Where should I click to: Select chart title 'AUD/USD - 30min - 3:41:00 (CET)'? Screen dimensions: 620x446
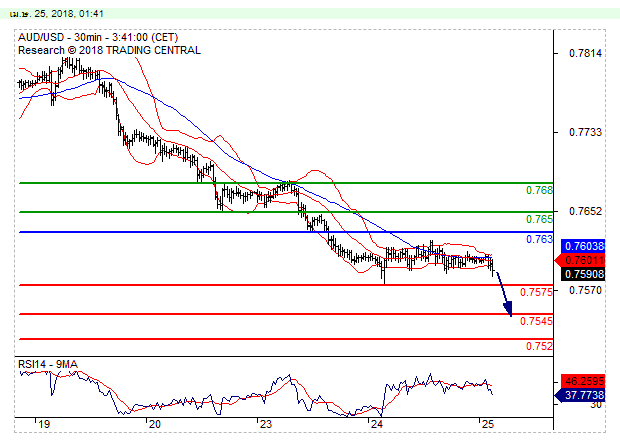pyautogui.click(x=98, y=38)
